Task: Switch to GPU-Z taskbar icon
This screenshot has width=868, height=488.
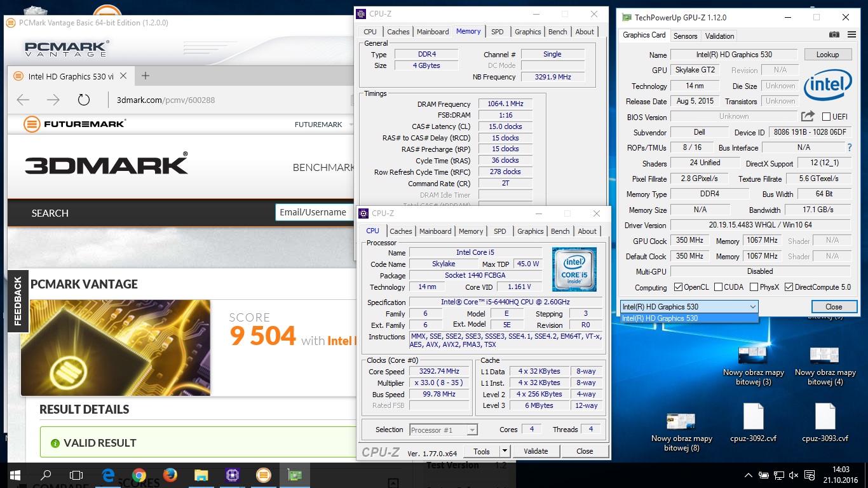Action: 294,475
